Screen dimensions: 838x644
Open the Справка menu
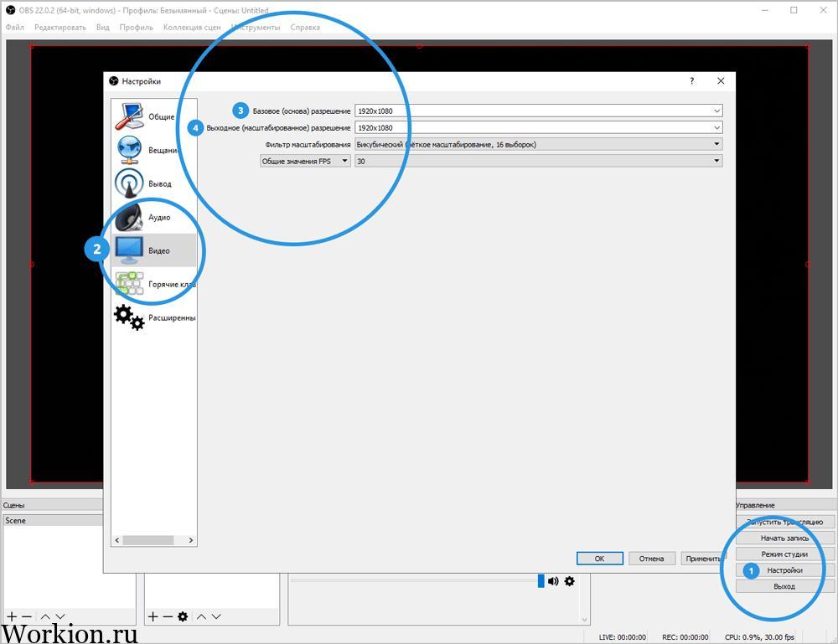[305, 28]
